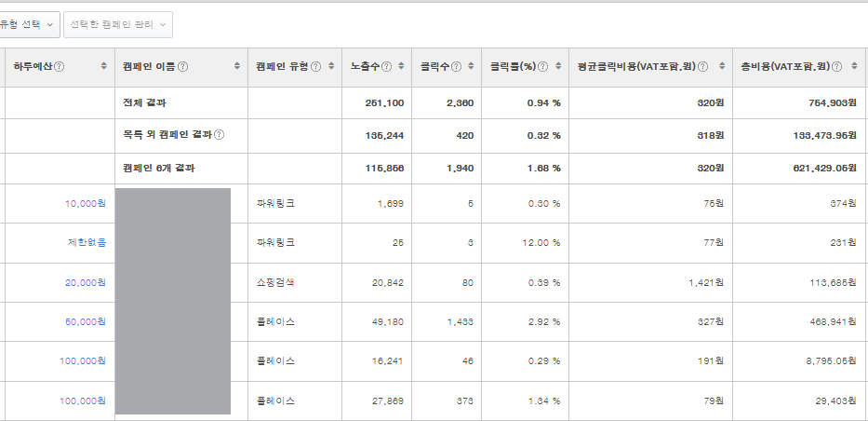
Task: Open the 유형 선택 dropdown
Action: (28, 25)
